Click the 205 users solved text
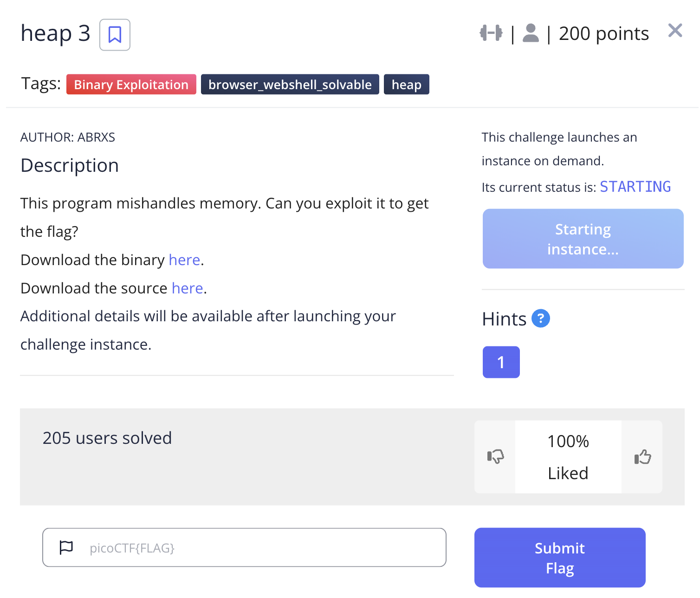 [x=107, y=438]
